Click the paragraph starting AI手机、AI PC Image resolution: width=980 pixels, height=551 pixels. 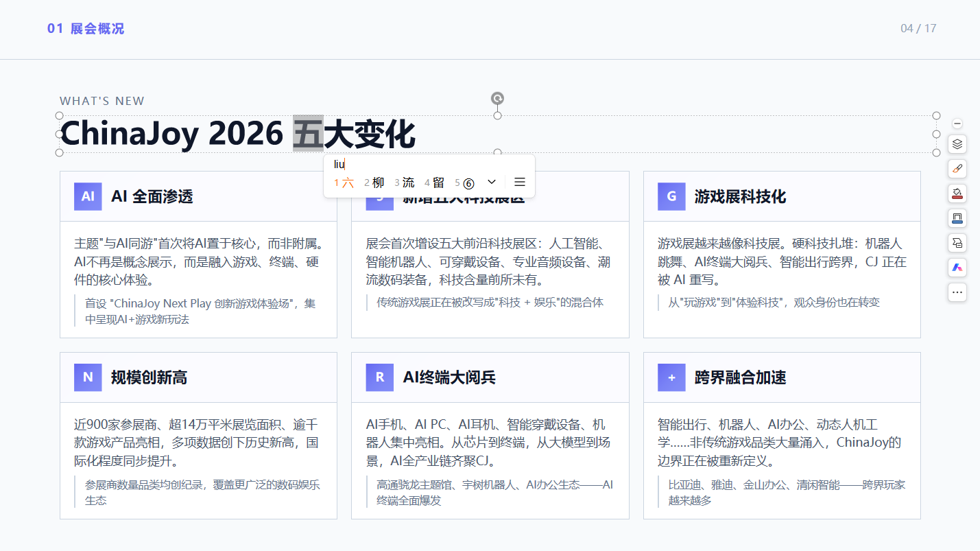pos(488,443)
